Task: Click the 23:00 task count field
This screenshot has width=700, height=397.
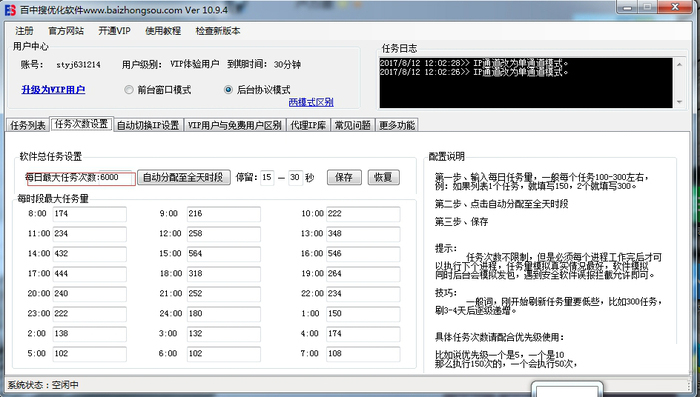Action: tap(89, 314)
